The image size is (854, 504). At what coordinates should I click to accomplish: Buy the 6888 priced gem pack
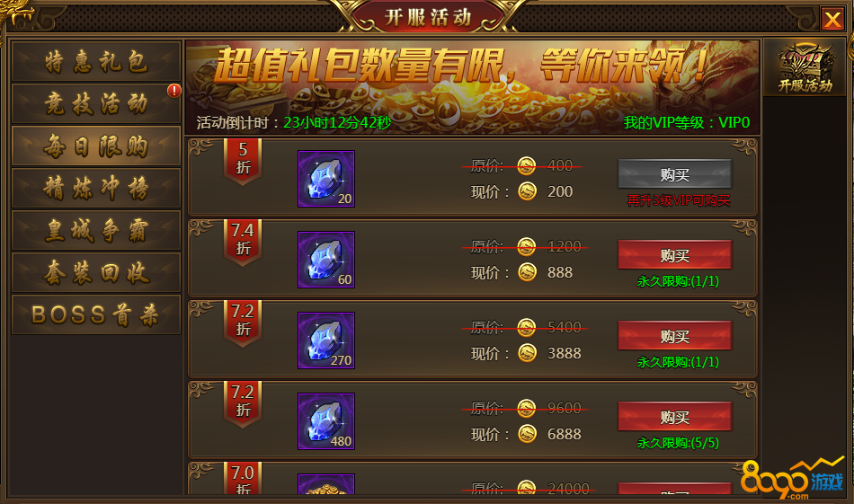tap(675, 416)
